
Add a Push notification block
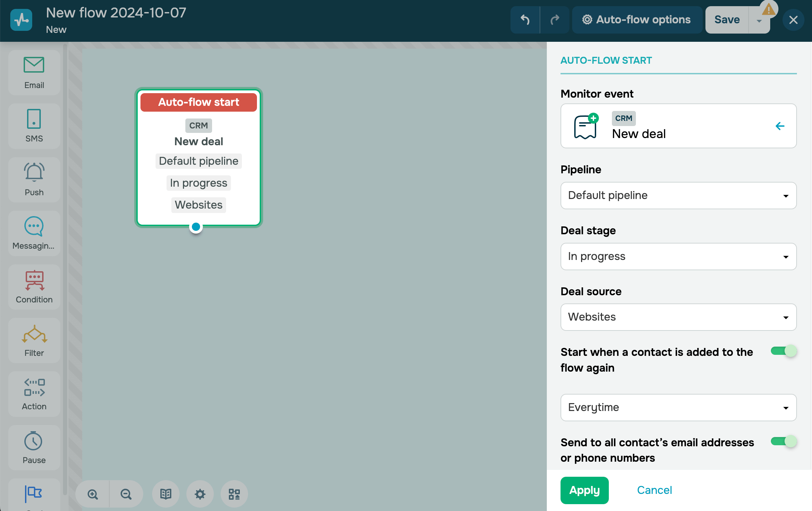click(34, 180)
